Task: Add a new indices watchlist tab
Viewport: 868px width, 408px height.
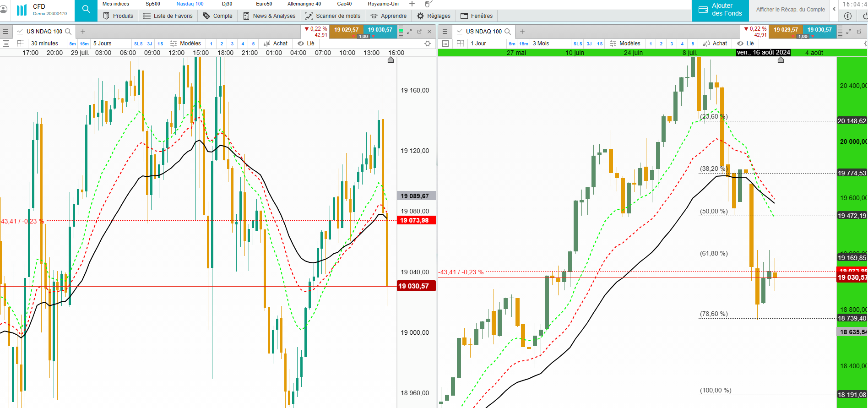Action: (x=412, y=4)
